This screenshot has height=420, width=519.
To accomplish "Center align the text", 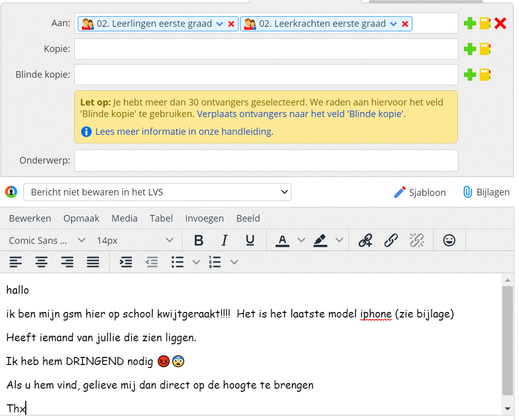I will coord(41,262).
